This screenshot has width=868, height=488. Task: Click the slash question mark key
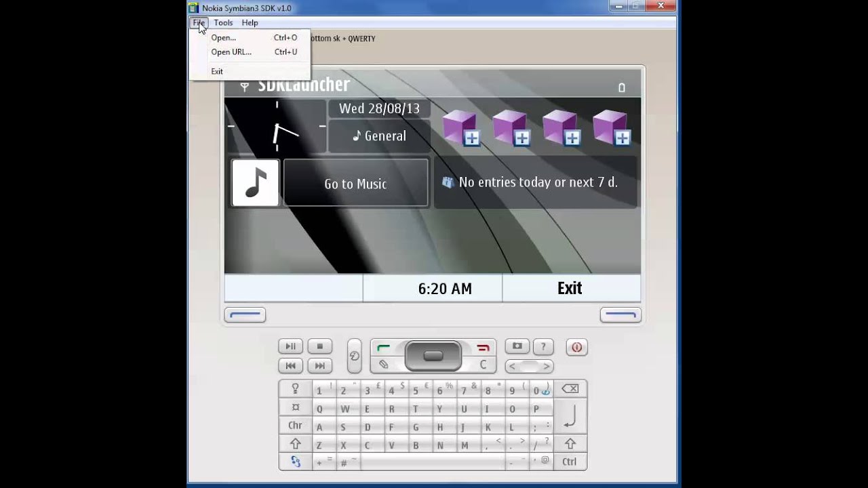[x=540, y=445]
